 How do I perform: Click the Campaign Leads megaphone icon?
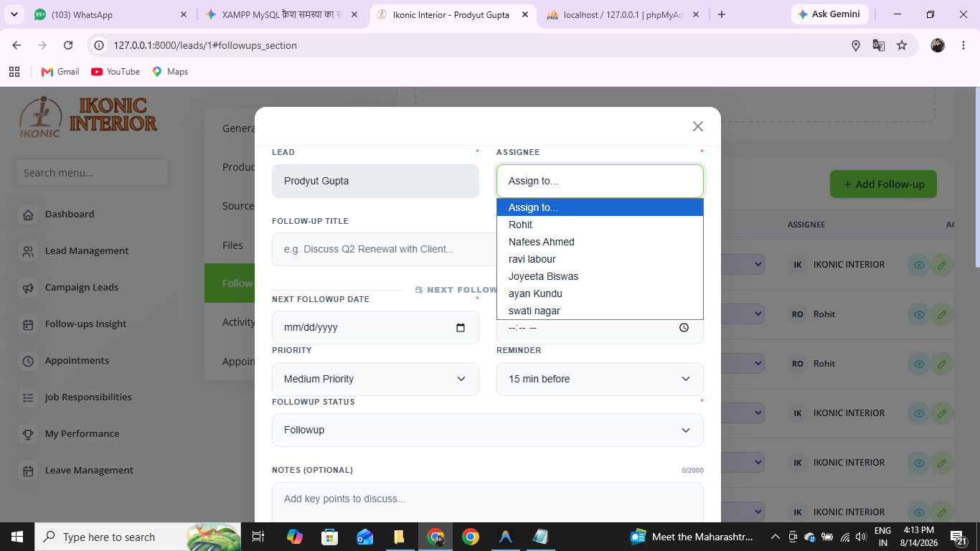coord(28,288)
